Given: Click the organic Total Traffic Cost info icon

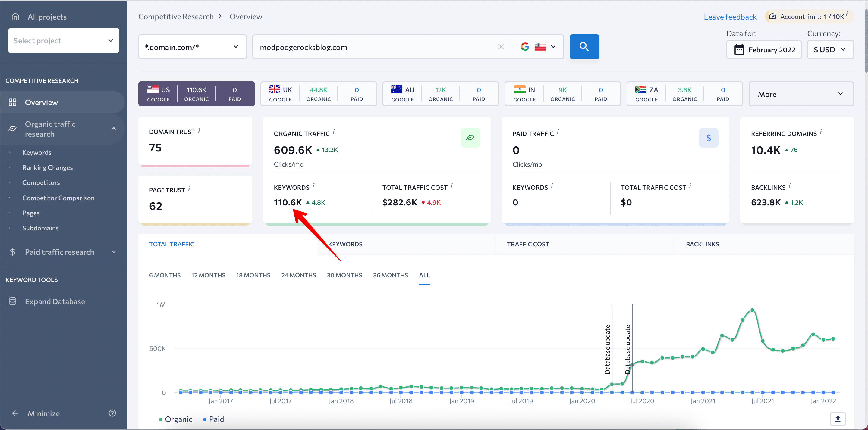Looking at the screenshot, I should [451, 186].
